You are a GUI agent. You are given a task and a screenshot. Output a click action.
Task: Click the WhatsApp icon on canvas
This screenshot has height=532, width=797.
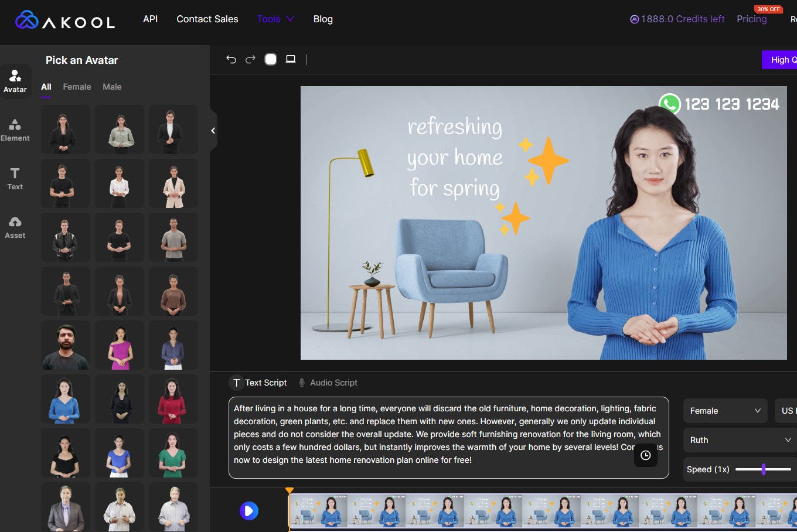[670, 104]
